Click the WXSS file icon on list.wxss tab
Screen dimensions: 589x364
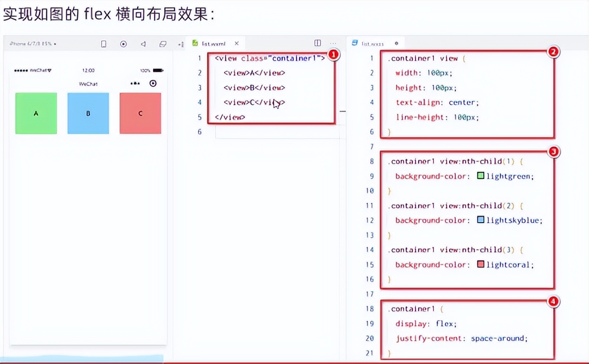pos(354,43)
